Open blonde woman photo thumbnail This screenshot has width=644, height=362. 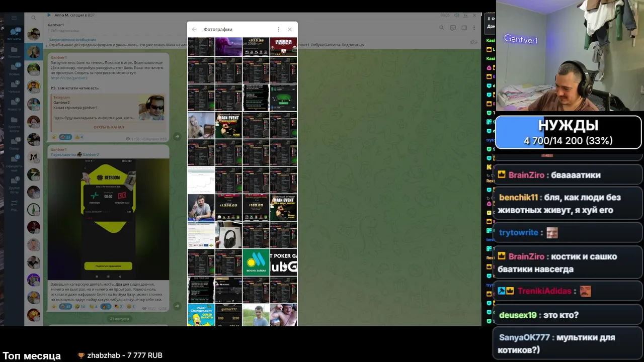click(x=201, y=125)
